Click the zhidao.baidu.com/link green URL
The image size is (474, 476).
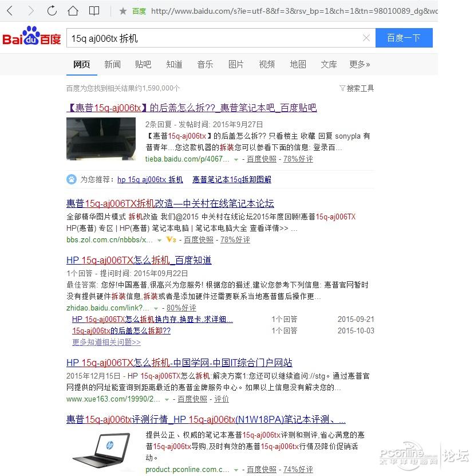(108, 308)
